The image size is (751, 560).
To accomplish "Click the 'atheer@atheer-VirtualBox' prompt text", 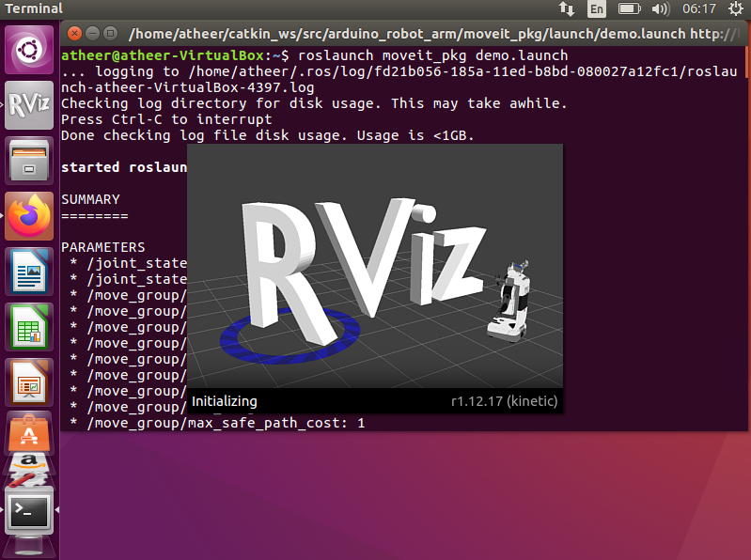I will (163, 55).
